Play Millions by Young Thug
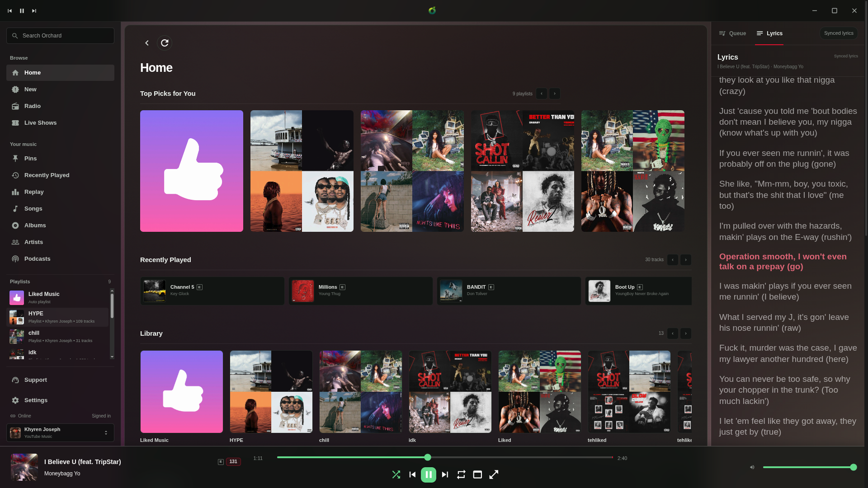Viewport: 868px width, 488px height. pos(361,291)
